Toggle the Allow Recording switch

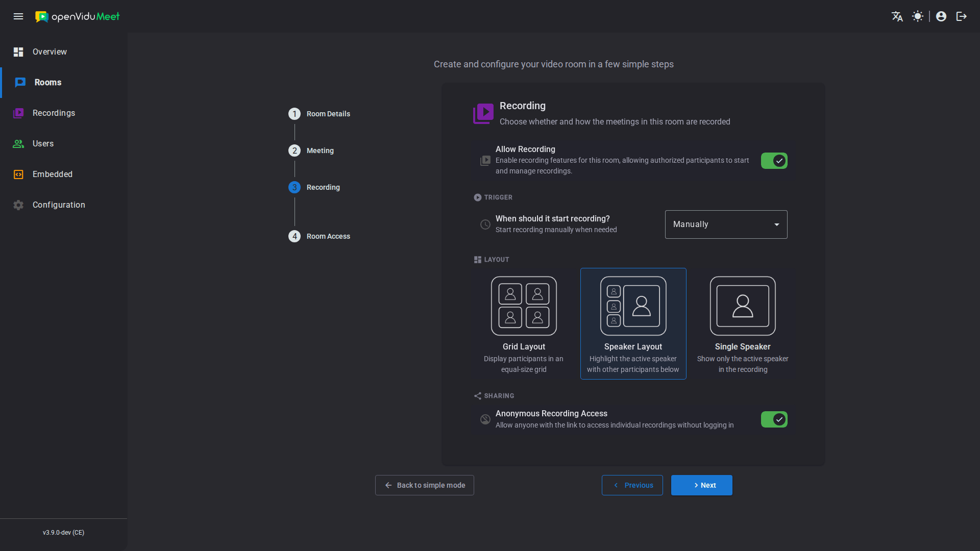(x=774, y=161)
